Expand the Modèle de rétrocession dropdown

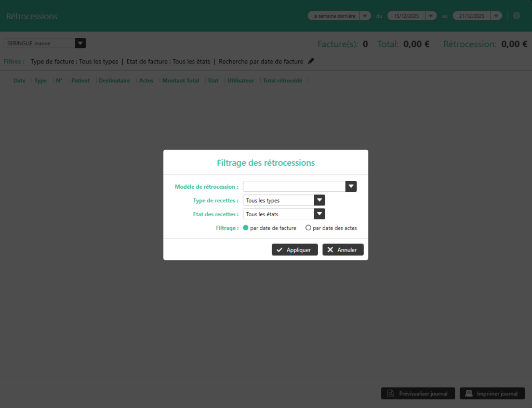click(351, 187)
